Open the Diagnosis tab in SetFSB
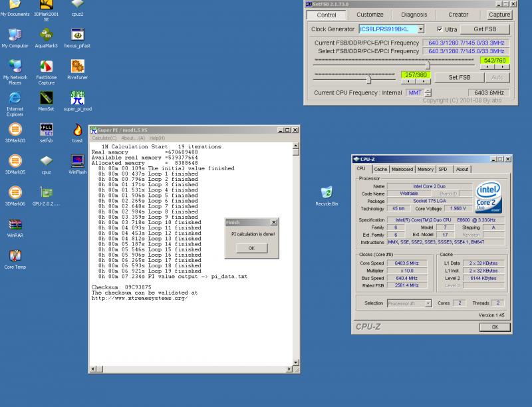 [x=414, y=15]
